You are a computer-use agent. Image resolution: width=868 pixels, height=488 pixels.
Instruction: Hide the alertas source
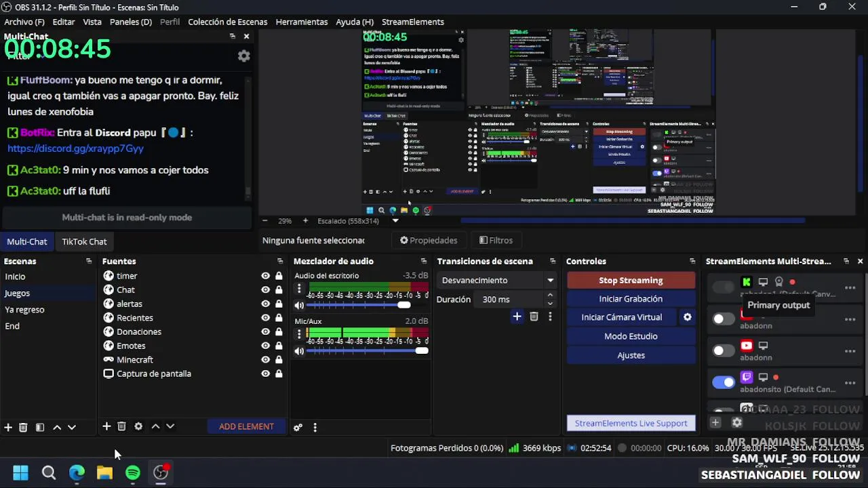click(x=265, y=304)
